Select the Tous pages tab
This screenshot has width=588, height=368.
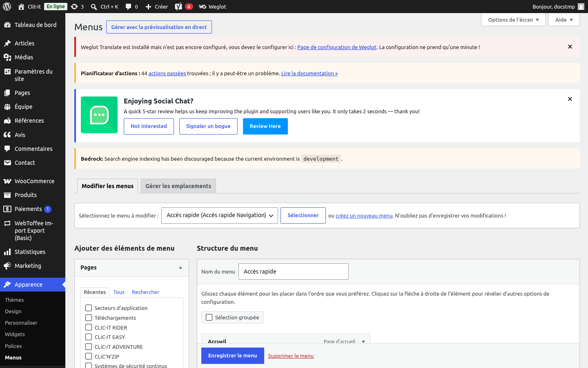(119, 292)
